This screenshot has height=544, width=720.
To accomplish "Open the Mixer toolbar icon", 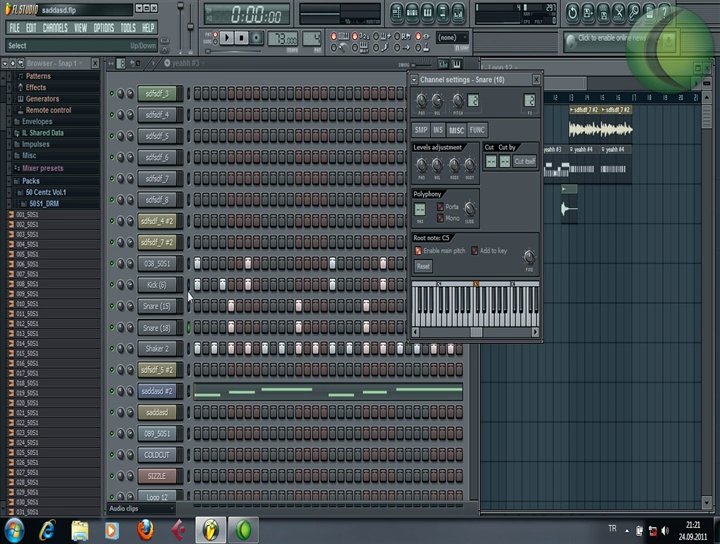I will coord(458,13).
